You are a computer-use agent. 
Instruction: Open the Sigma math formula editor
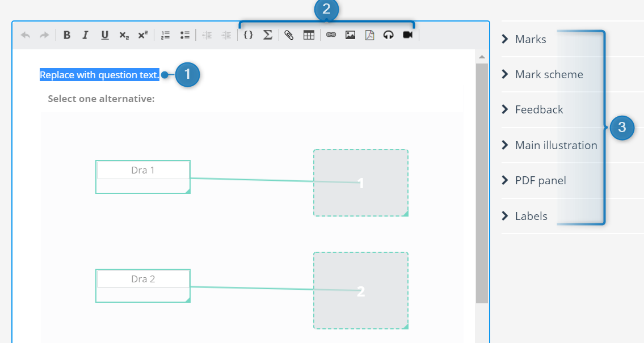pos(268,35)
